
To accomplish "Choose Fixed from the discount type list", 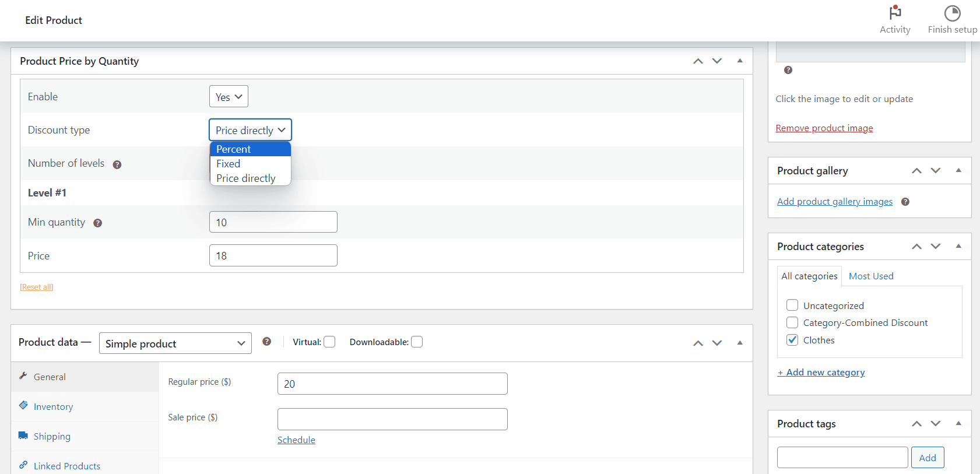I will tap(250, 164).
